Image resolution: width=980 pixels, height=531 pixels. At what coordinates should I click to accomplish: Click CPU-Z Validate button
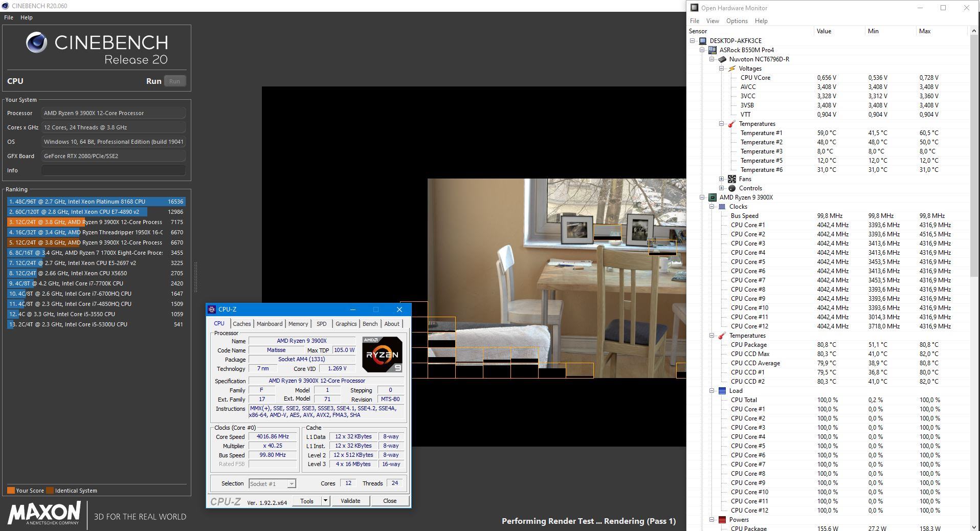tap(350, 501)
